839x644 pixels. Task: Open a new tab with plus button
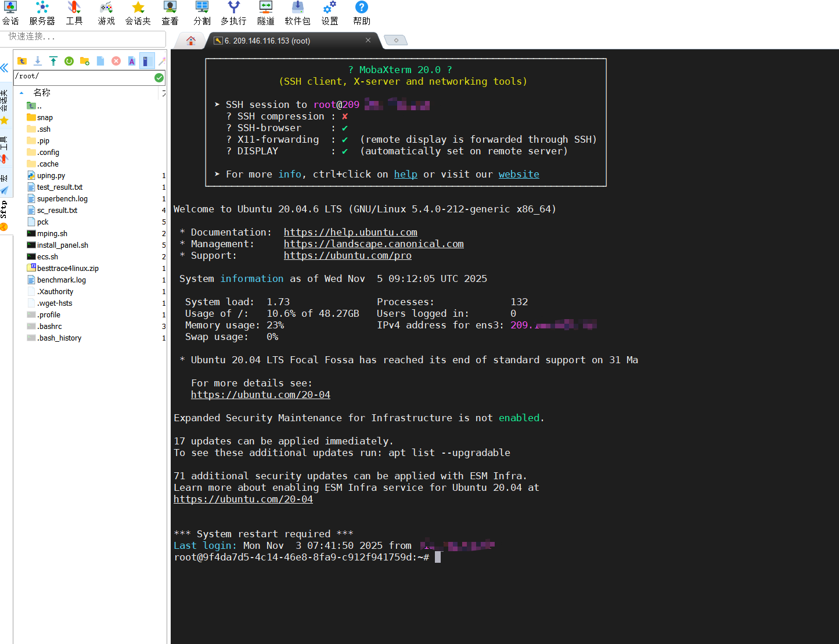coord(396,41)
